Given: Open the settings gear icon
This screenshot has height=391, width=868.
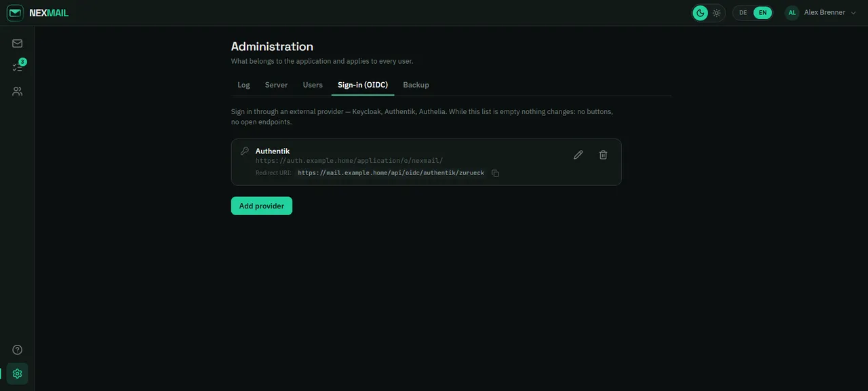Looking at the screenshot, I should coord(18,373).
